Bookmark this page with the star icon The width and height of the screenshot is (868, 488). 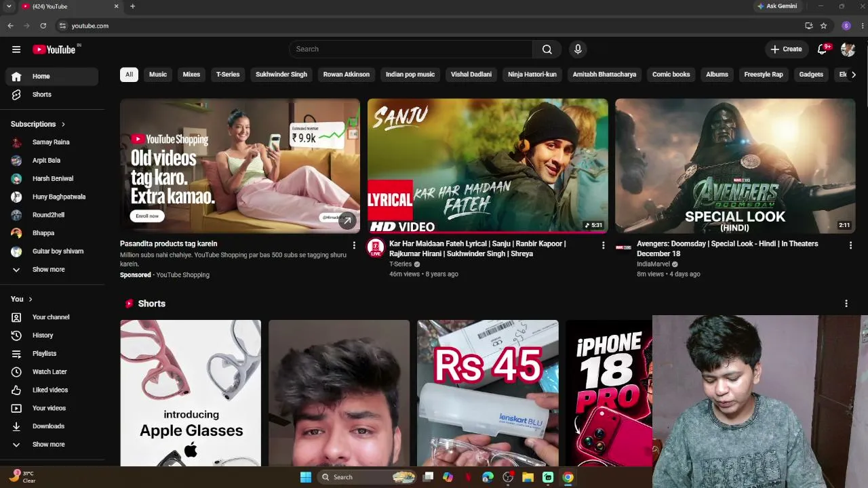coord(823,26)
